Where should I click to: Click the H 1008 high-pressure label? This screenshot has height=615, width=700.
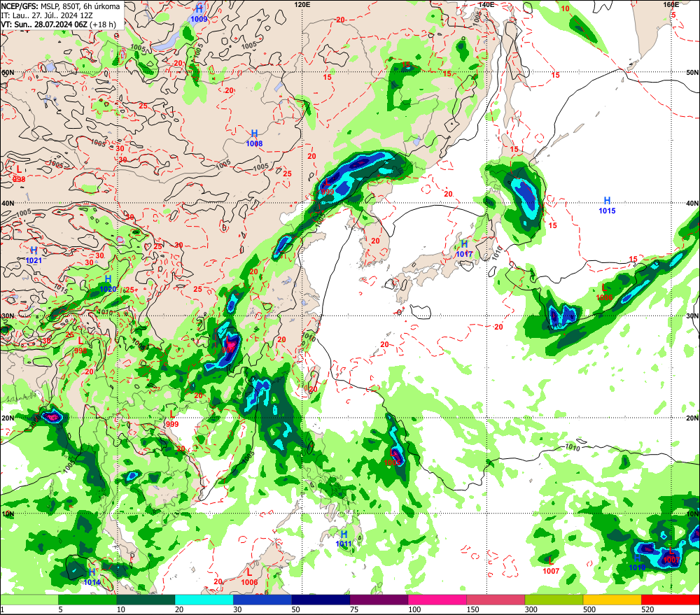coord(254,139)
